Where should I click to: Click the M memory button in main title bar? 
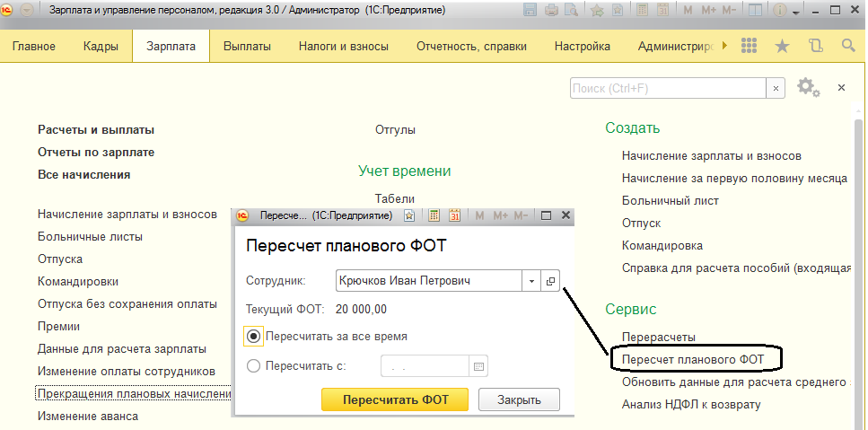[688, 11]
